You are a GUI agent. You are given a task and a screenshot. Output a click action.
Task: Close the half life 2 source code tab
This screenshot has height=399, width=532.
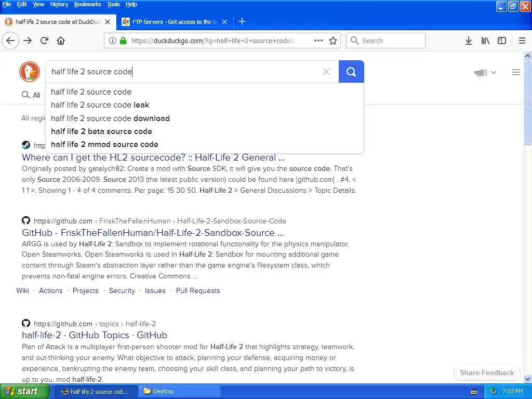[x=108, y=22]
